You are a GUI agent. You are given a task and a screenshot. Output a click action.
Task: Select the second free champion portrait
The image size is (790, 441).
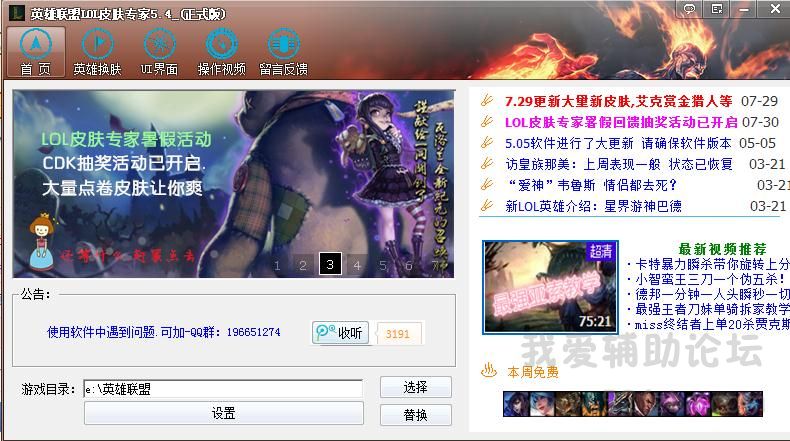[542, 404]
